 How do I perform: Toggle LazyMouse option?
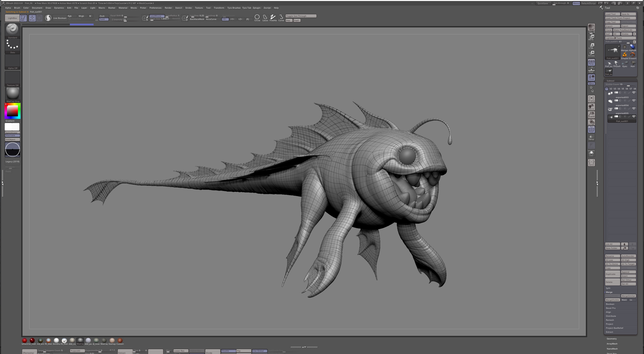pos(157,16)
